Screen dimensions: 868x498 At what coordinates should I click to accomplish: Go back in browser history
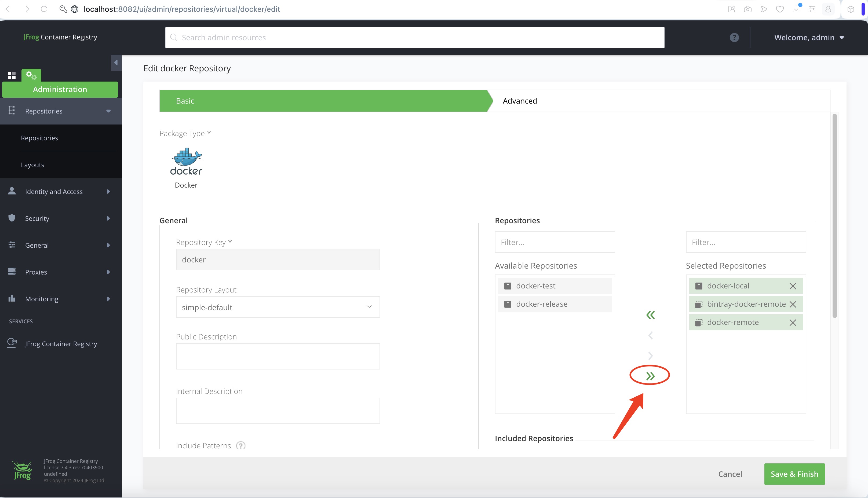pyautogui.click(x=8, y=9)
